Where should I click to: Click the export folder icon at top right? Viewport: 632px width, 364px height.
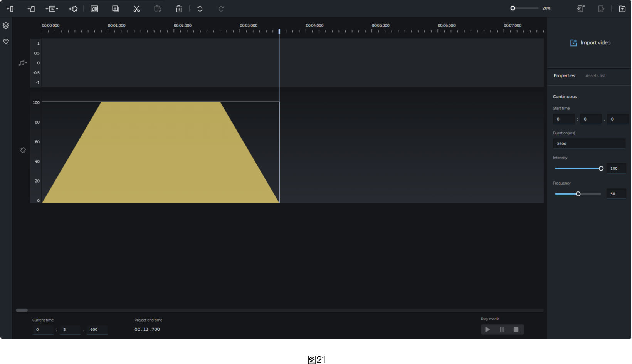click(622, 9)
